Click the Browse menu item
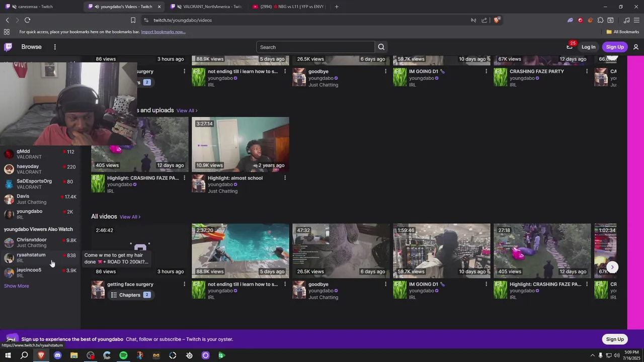 coord(31,47)
